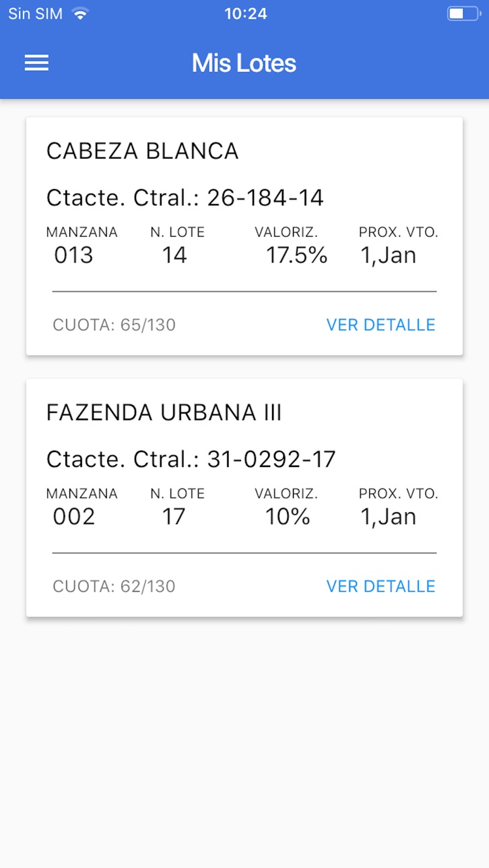489x868 pixels.
Task: Tap the CUOTA: 65/130 label
Action: [114, 325]
